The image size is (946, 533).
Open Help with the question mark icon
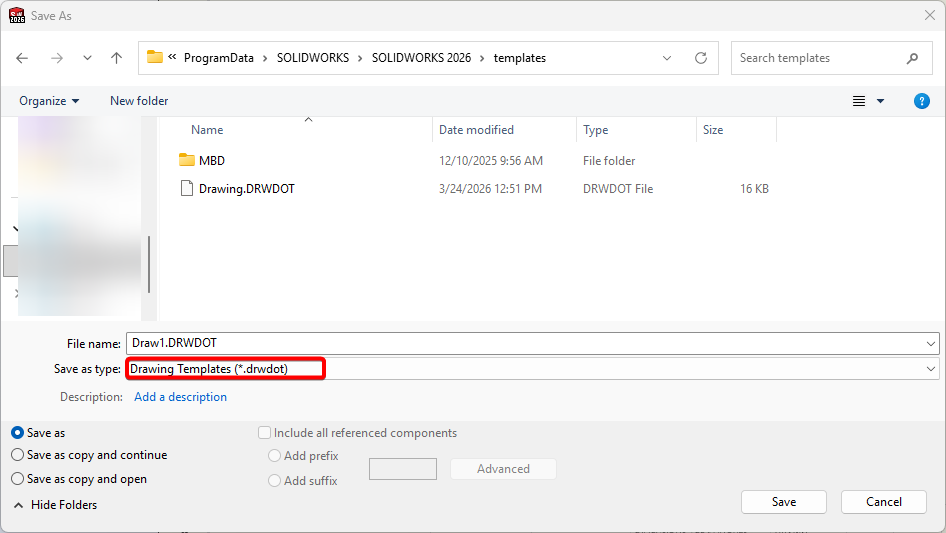click(x=921, y=101)
